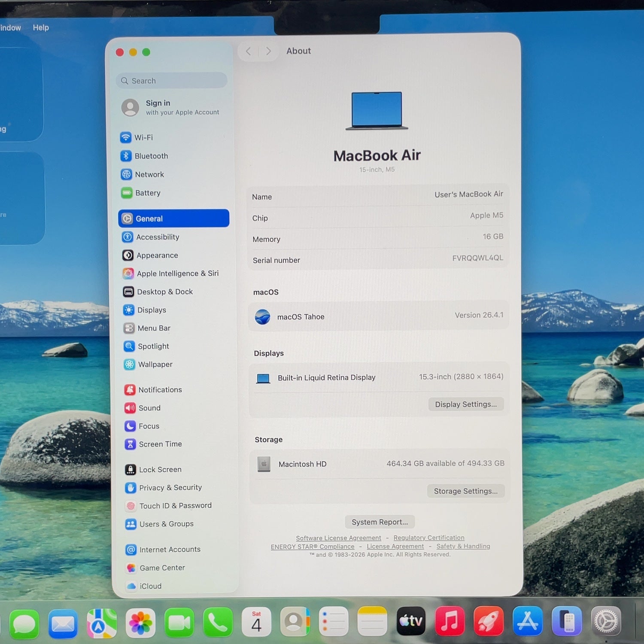Sign in with your Apple Account
Viewport: 644px width, 644px height.
(x=171, y=107)
